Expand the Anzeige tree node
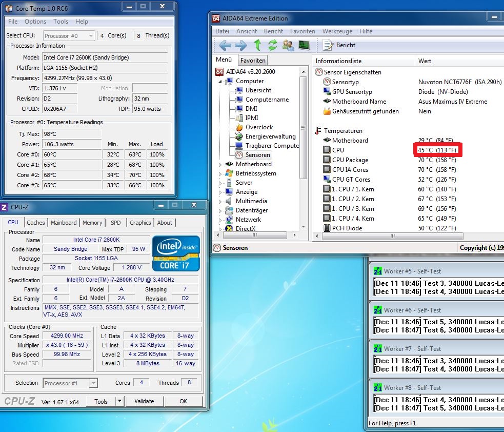This screenshot has height=432, width=504. (220, 192)
